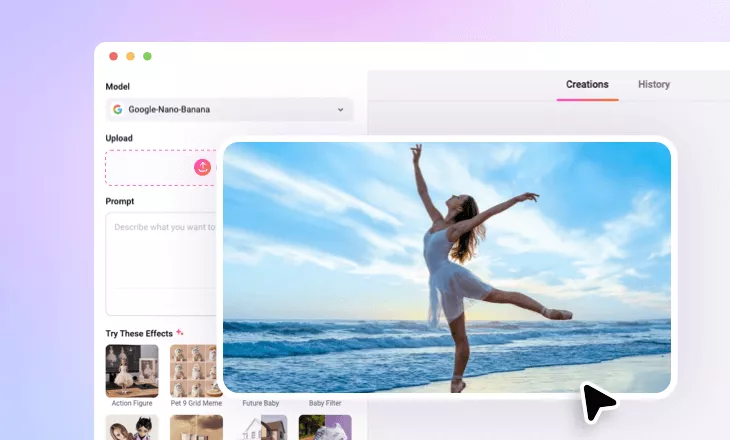Viewport: 730px width, 440px height.
Task: Click the Baby Filter effect label
Action: tap(325, 403)
